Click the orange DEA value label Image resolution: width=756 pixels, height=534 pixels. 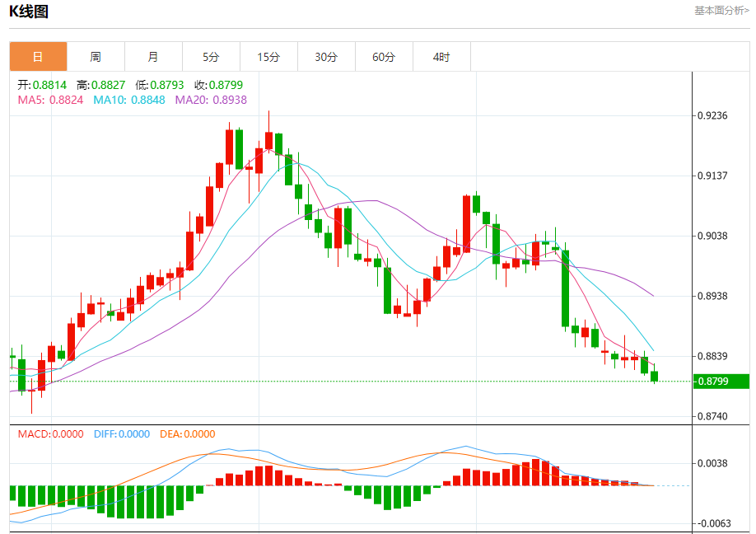click(x=187, y=434)
